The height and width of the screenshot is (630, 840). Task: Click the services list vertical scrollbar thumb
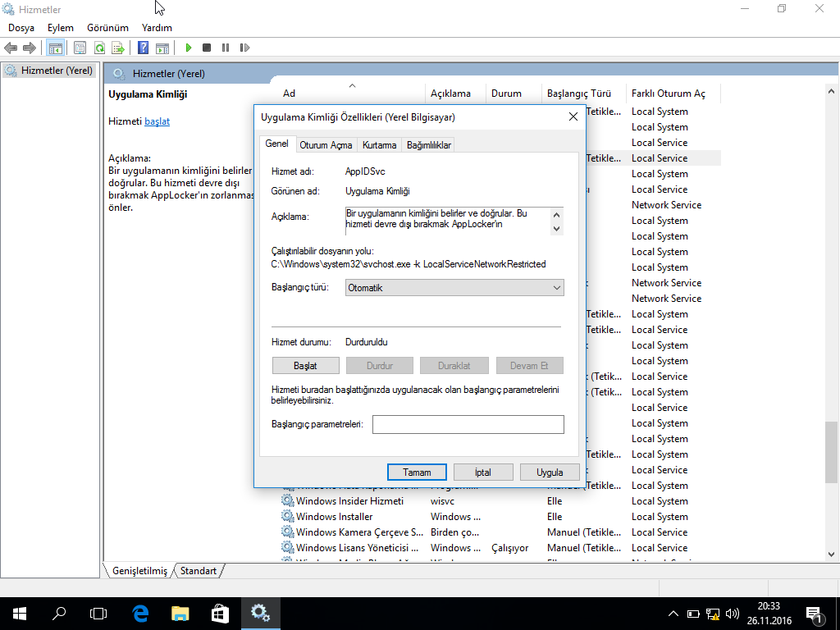tap(831, 451)
